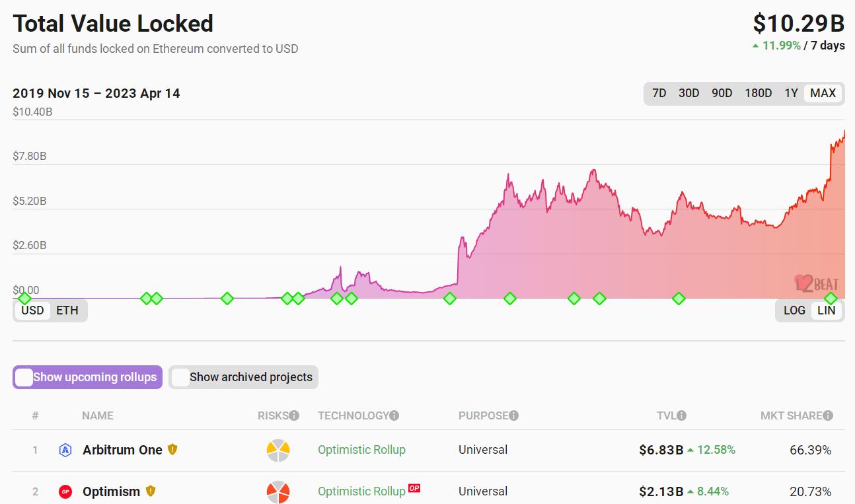Select the 1Y time range

791,93
